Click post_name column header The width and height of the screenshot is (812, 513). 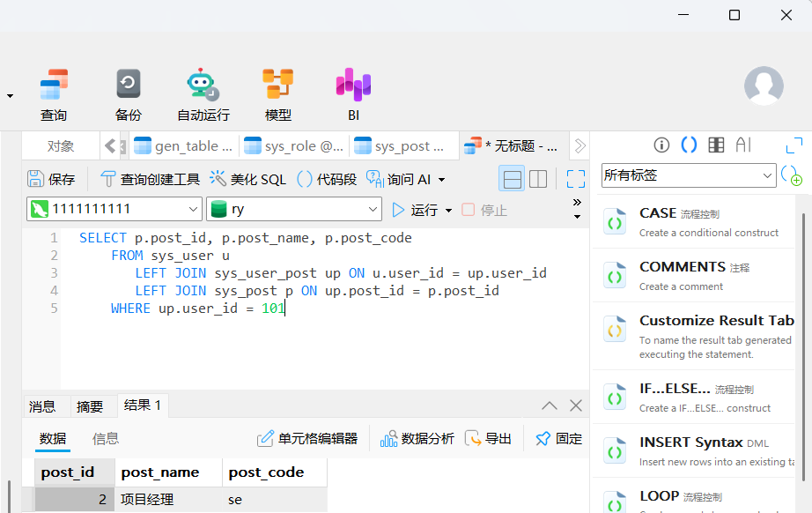click(169, 472)
